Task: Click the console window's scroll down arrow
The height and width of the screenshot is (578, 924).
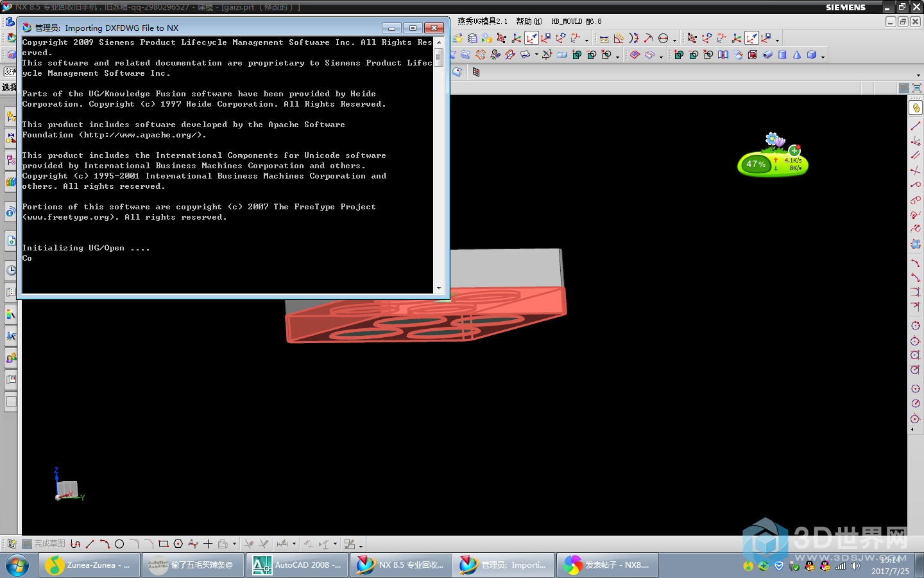Action: [x=439, y=288]
